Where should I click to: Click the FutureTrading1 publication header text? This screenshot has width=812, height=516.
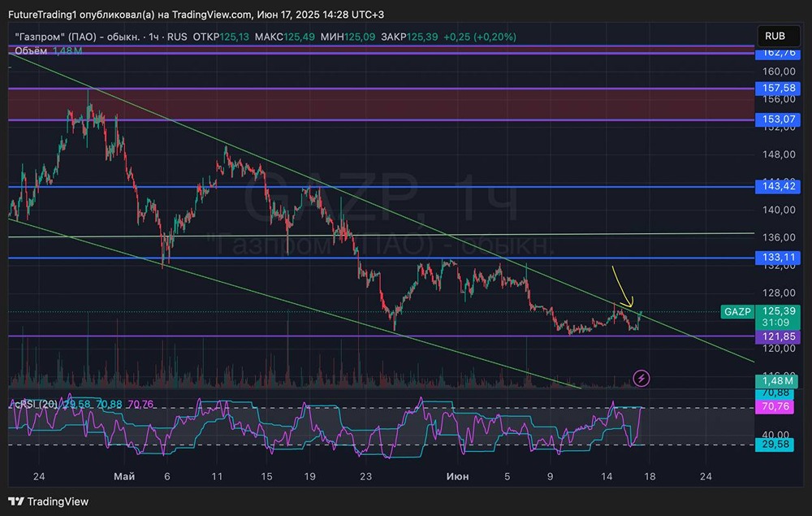[x=197, y=15]
